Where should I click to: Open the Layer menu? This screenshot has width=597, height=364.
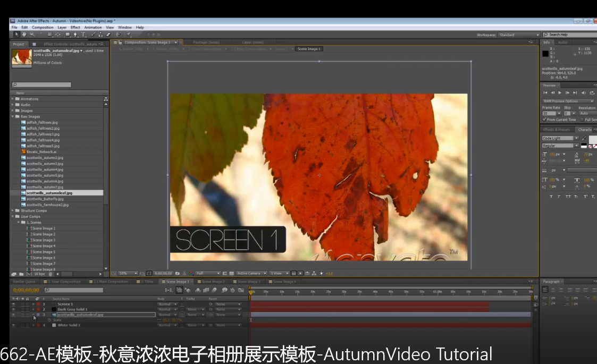tap(62, 28)
